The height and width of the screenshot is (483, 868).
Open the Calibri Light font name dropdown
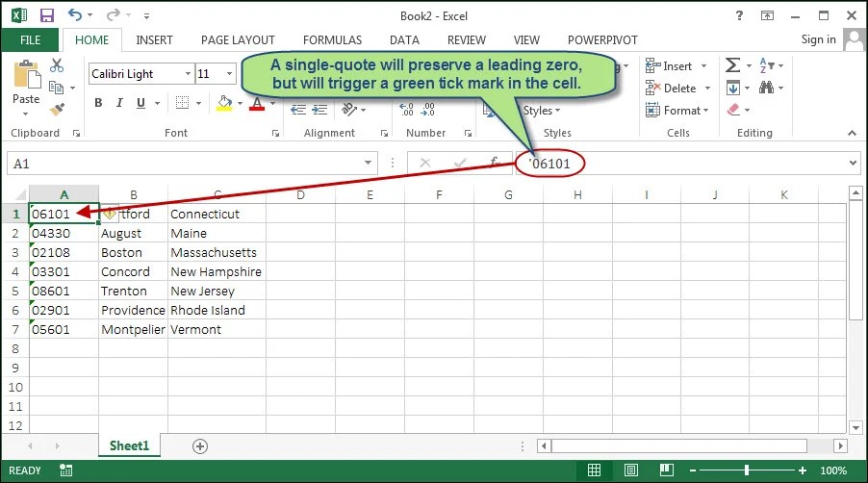(189, 73)
